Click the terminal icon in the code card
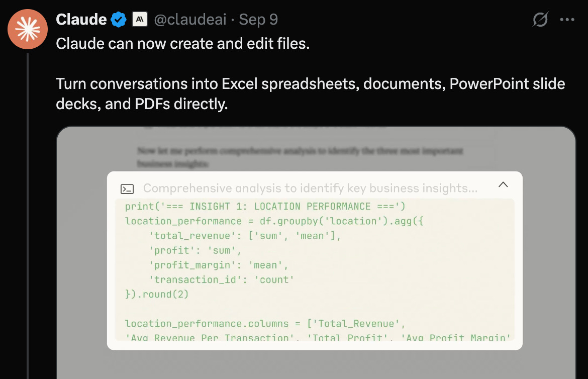The width and height of the screenshot is (588, 379). [x=127, y=189]
